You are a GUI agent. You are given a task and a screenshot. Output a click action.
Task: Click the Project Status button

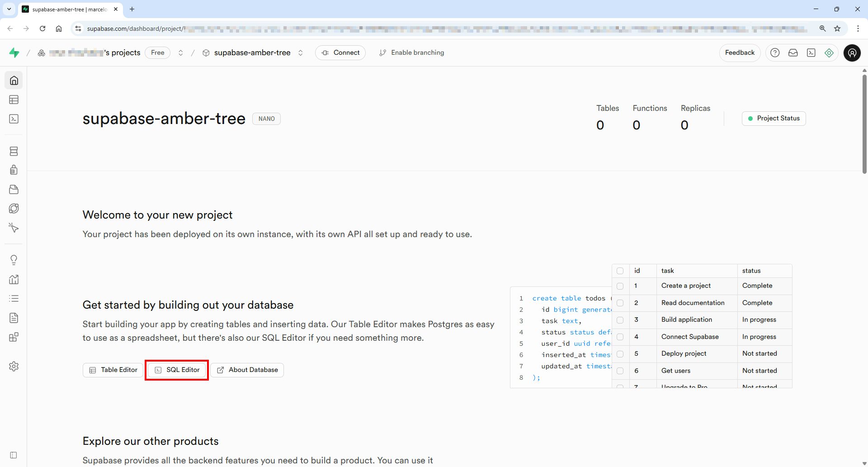pyautogui.click(x=774, y=119)
